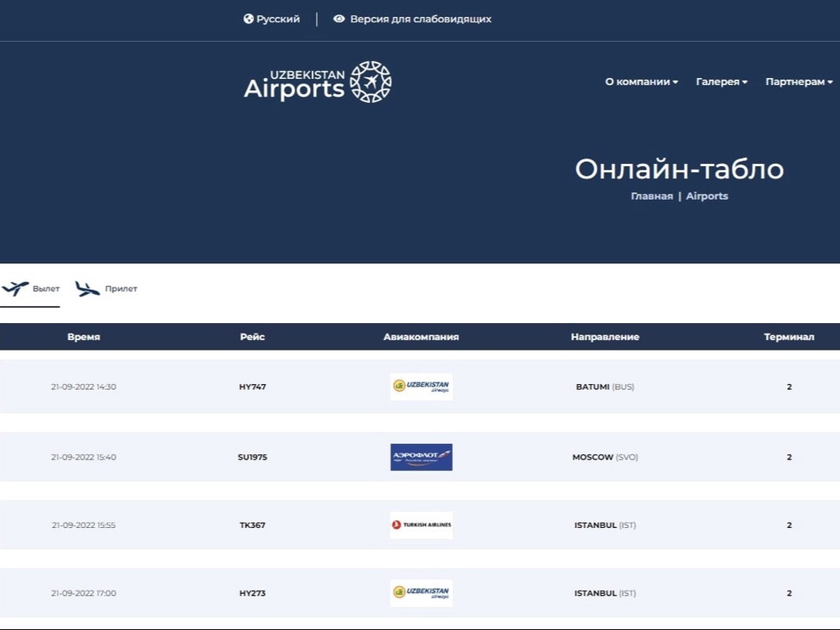Image resolution: width=840 pixels, height=630 pixels.
Task: Click the Время column header
Action: click(x=84, y=337)
